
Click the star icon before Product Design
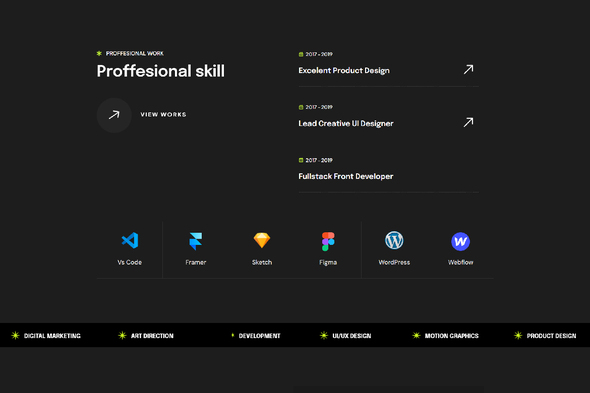coord(518,335)
